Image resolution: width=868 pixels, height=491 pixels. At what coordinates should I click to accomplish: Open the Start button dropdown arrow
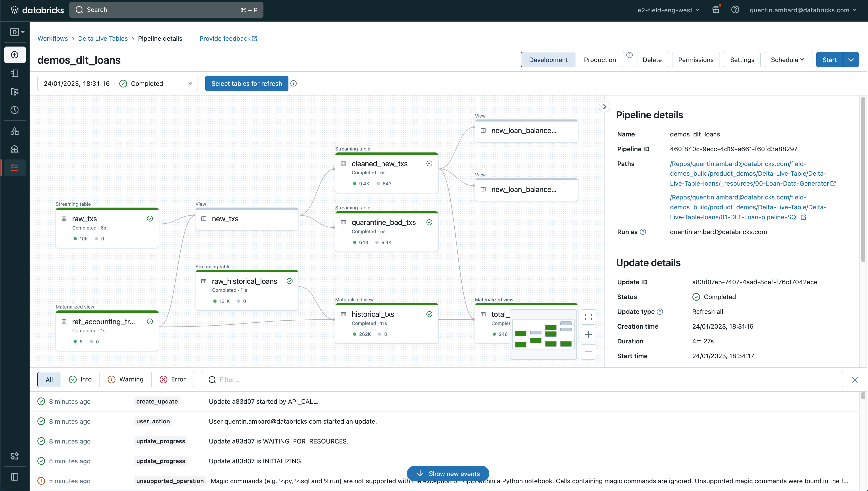[851, 60]
